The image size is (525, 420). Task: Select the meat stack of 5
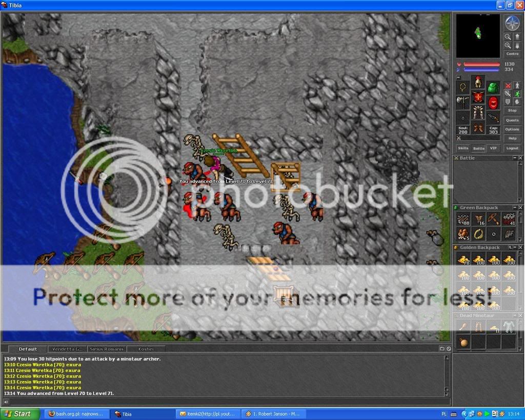coord(463,234)
